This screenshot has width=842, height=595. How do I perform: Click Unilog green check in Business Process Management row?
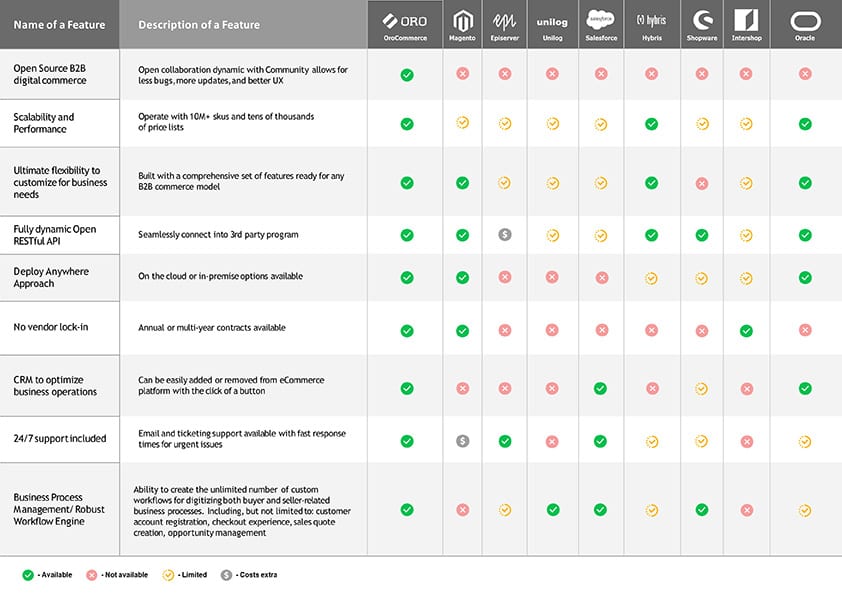[x=553, y=510]
